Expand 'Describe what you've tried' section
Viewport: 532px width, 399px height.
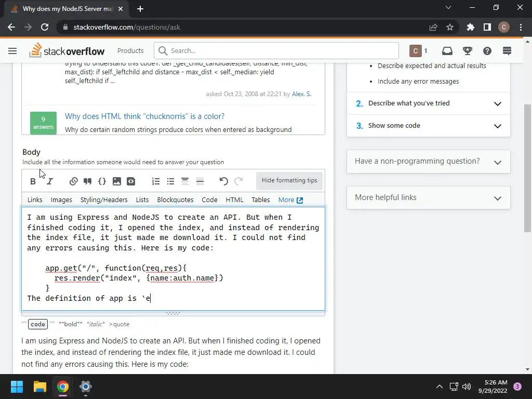click(429, 103)
